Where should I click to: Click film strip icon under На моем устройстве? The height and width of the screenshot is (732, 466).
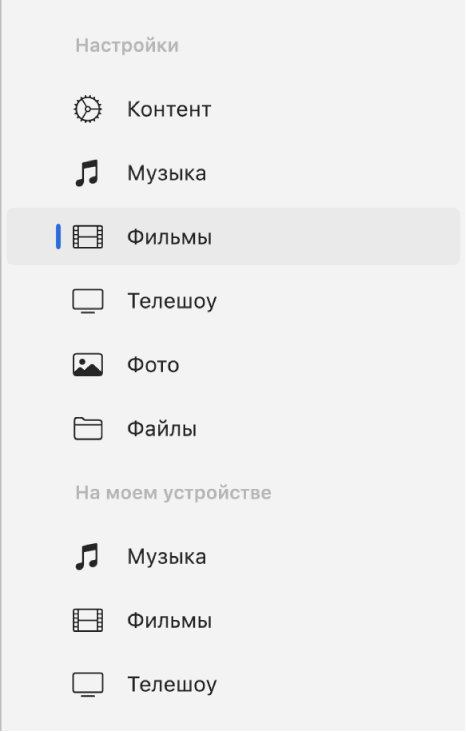pyautogui.click(x=88, y=620)
